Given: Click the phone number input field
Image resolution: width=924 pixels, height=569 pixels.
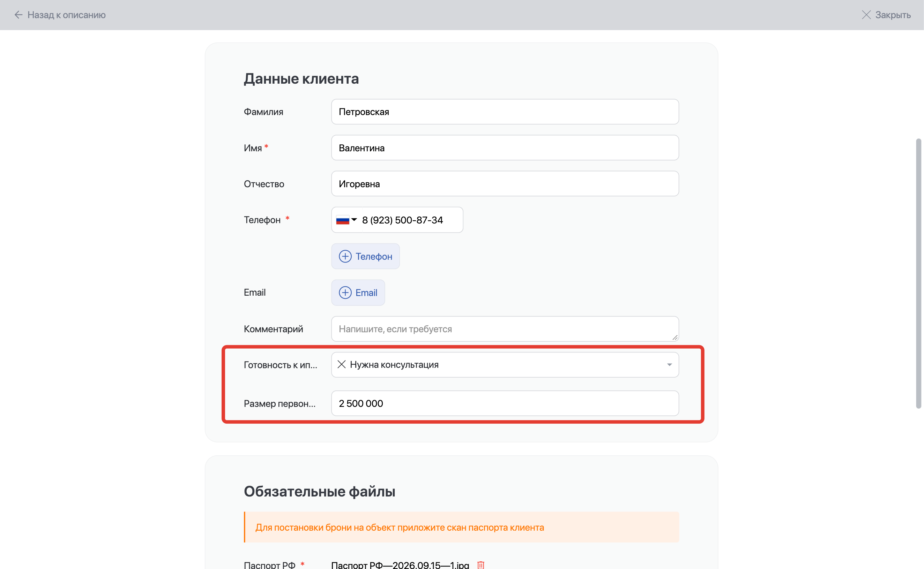Looking at the screenshot, I should click(x=411, y=220).
